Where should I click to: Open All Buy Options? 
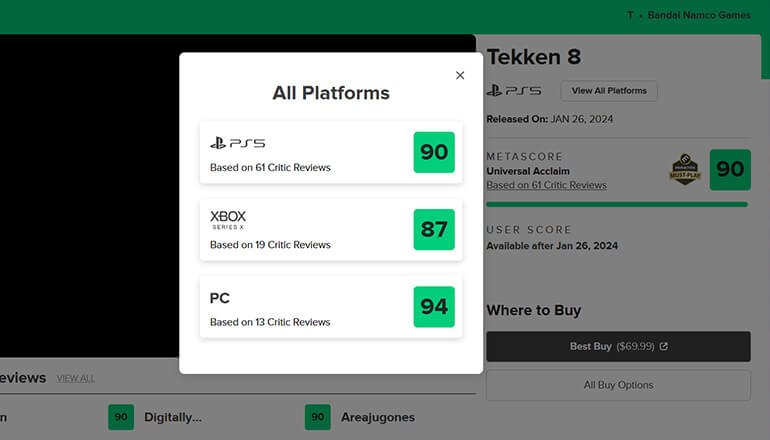618,385
